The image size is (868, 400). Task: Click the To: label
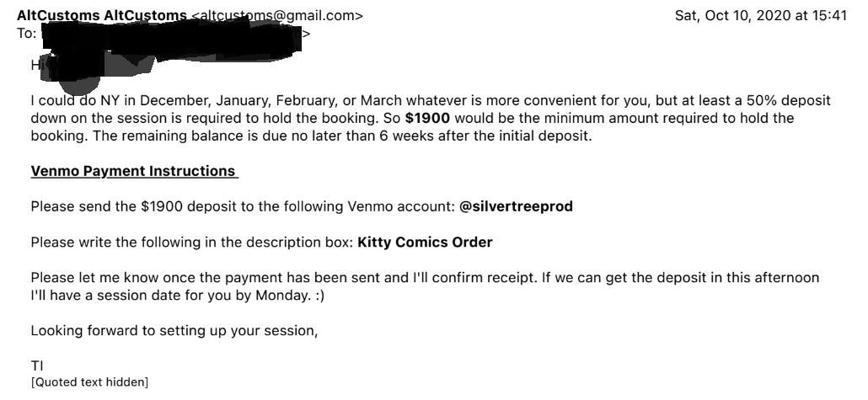tap(27, 33)
